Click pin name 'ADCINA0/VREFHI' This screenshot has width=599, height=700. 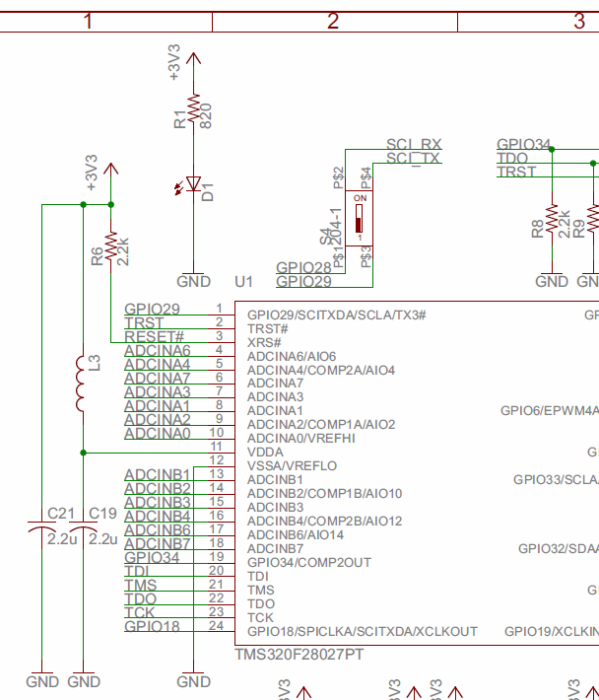[301, 439]
